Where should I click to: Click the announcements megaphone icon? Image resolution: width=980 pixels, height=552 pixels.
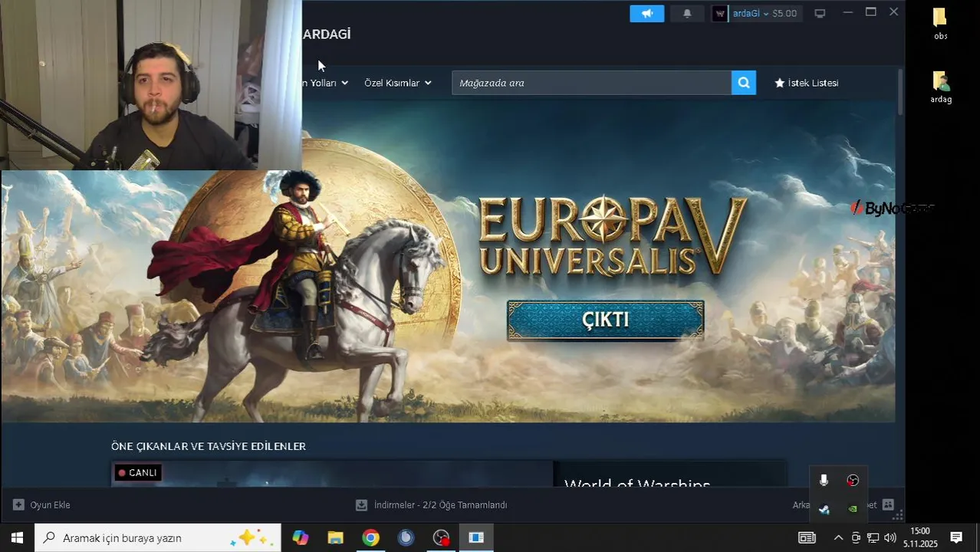[x=647, y=13]
